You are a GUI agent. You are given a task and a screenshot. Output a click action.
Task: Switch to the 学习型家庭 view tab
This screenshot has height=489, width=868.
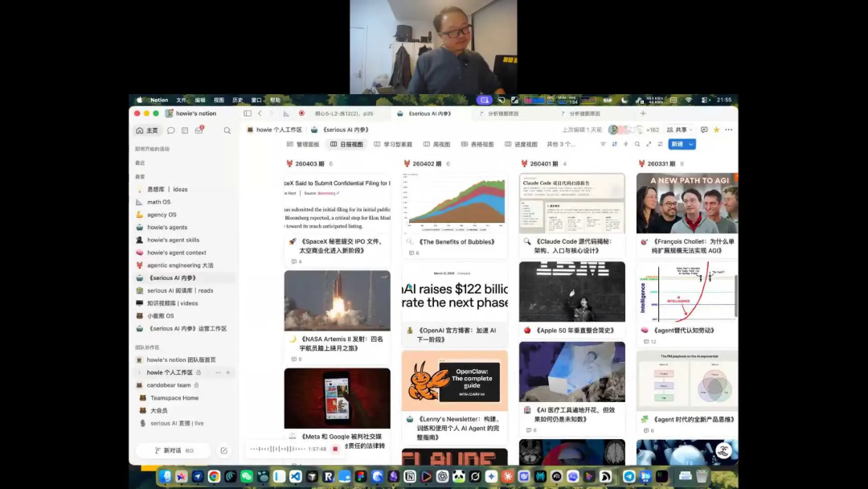coord(393,144)
